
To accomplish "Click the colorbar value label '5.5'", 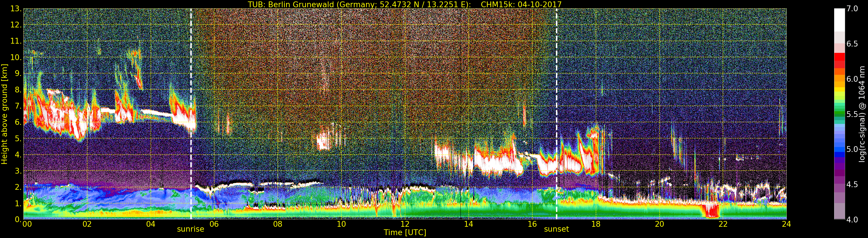I will 852,114.
